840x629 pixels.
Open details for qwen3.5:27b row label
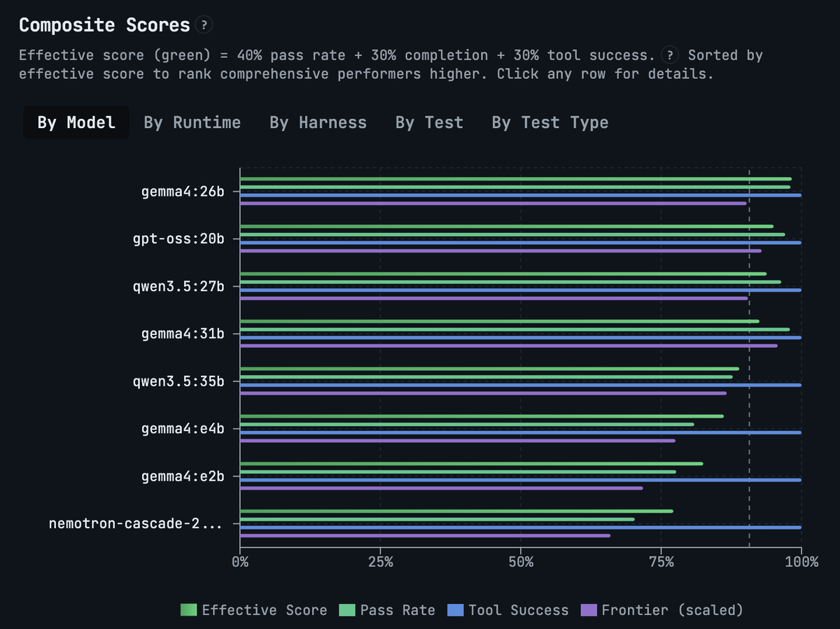[178, 286]
